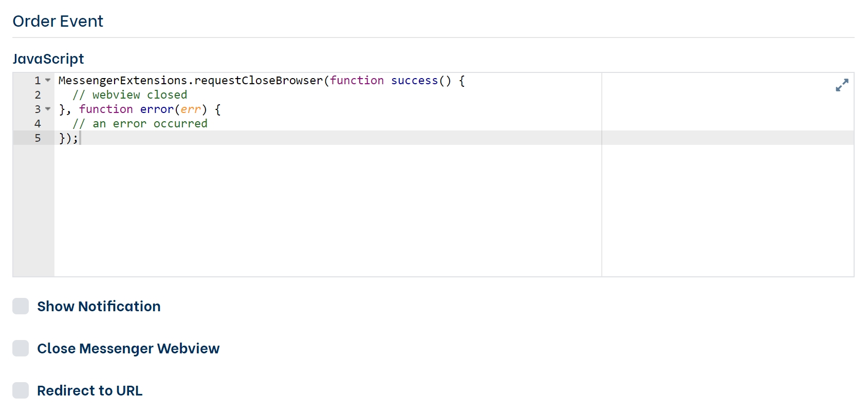Click the orange 'err' parameter
868x415 pixels.
tap(190, 109)
